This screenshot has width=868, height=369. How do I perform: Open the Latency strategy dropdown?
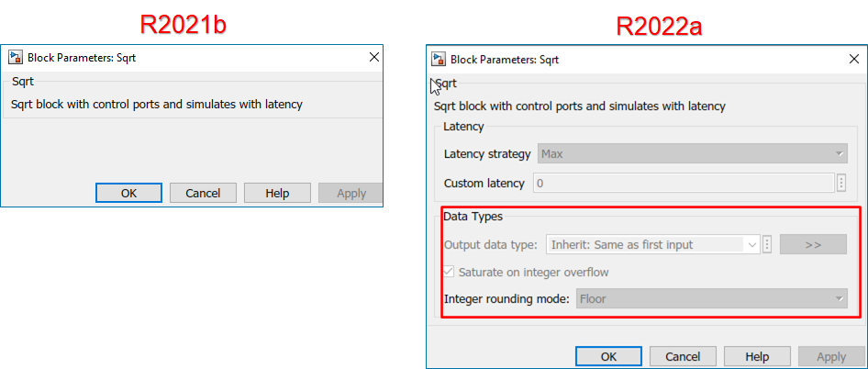(692, 154)
